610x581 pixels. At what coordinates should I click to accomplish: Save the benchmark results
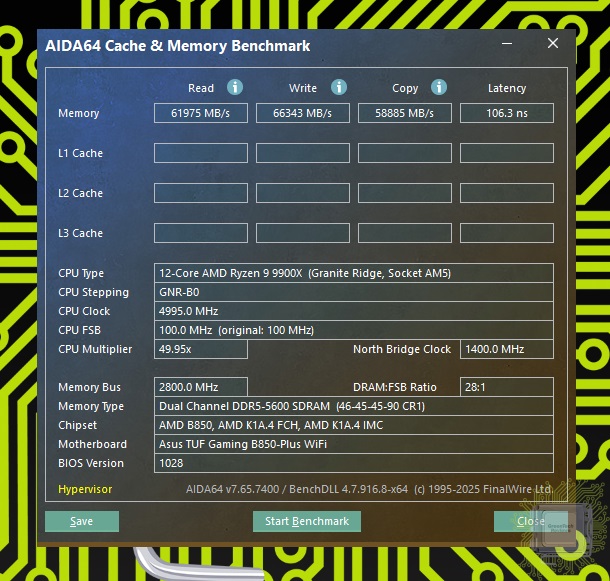tap(82, 521)
